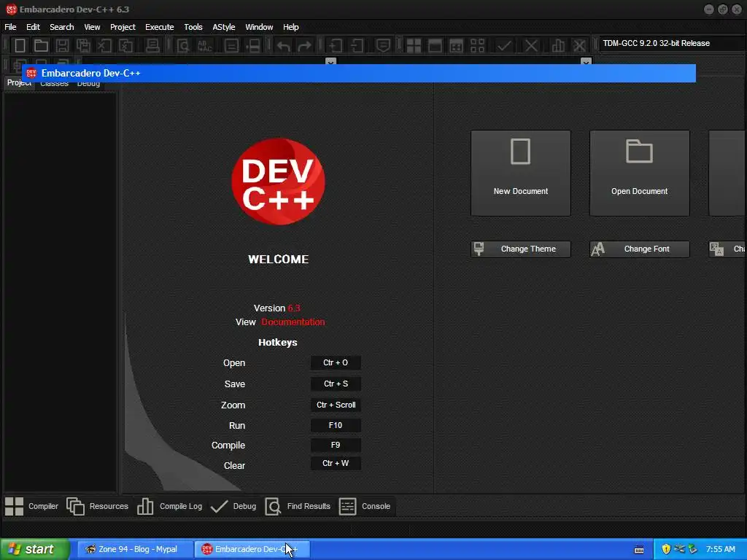Screen dimensions: 747x560
Task: Click the Change Theme button
Action: click(x=521, y=249)
